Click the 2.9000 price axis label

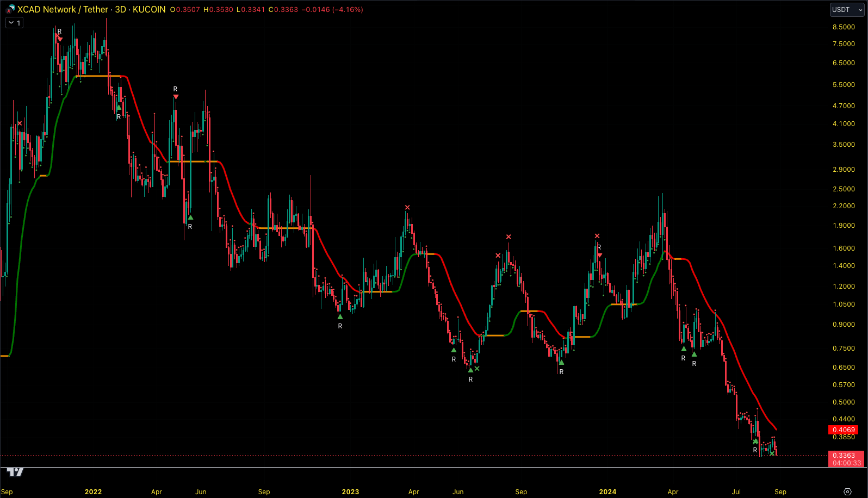(x=844, y=170)
